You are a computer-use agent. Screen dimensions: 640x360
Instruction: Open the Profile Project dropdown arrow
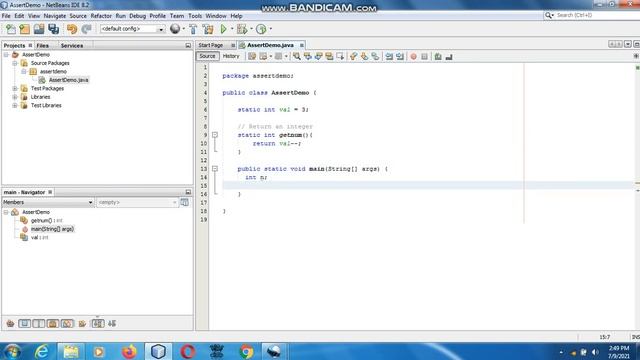(x=270, y=29)
